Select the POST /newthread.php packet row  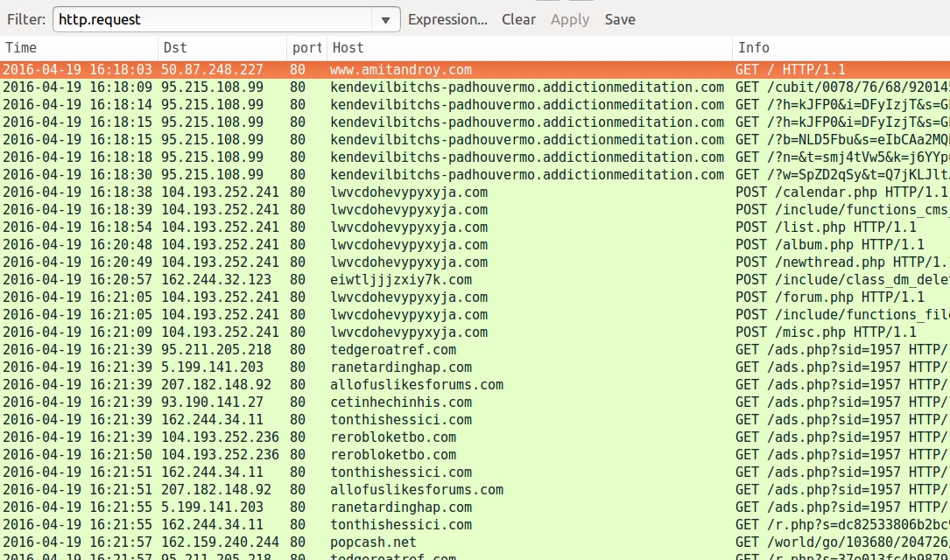pyautogui.click(x=841, y=262)
